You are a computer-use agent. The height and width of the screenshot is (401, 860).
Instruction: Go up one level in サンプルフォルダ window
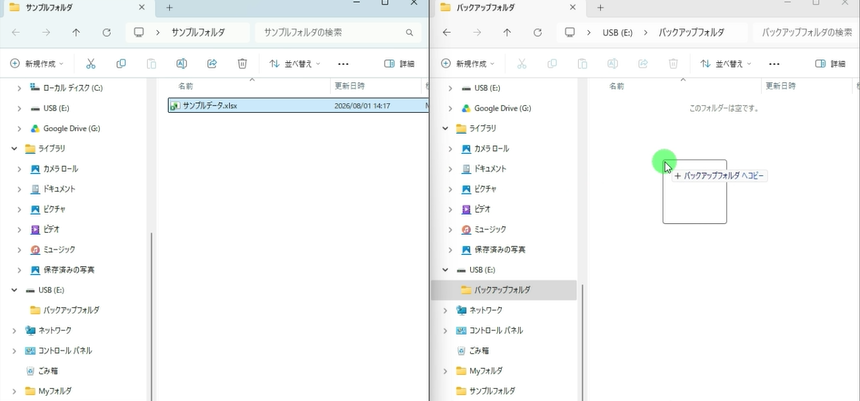coord(76,32)
